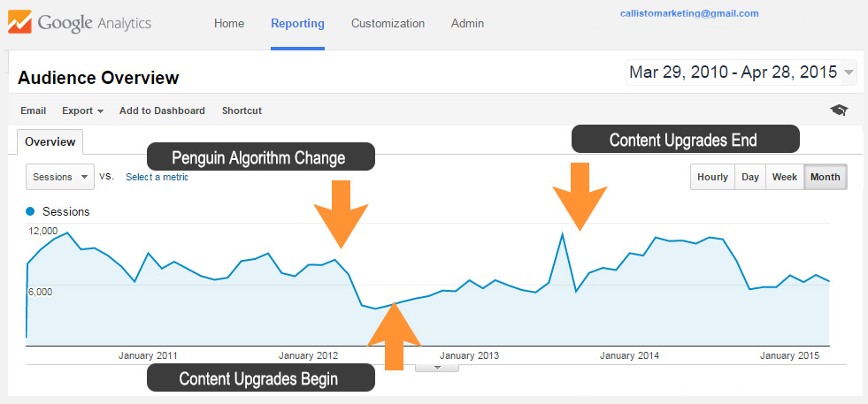This screenshot has height=404, width=868.
Task: Open the Export dropdown menu
Action: (82, 111)
